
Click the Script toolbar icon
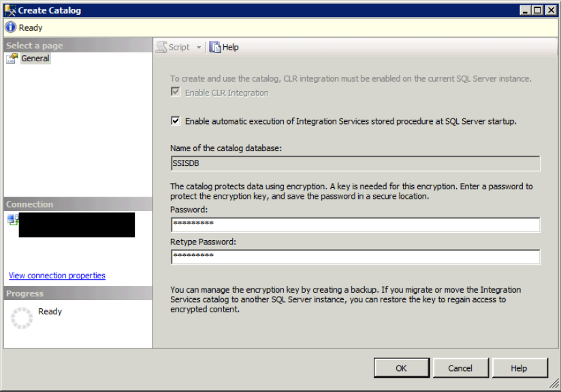(x=162, y=47)
